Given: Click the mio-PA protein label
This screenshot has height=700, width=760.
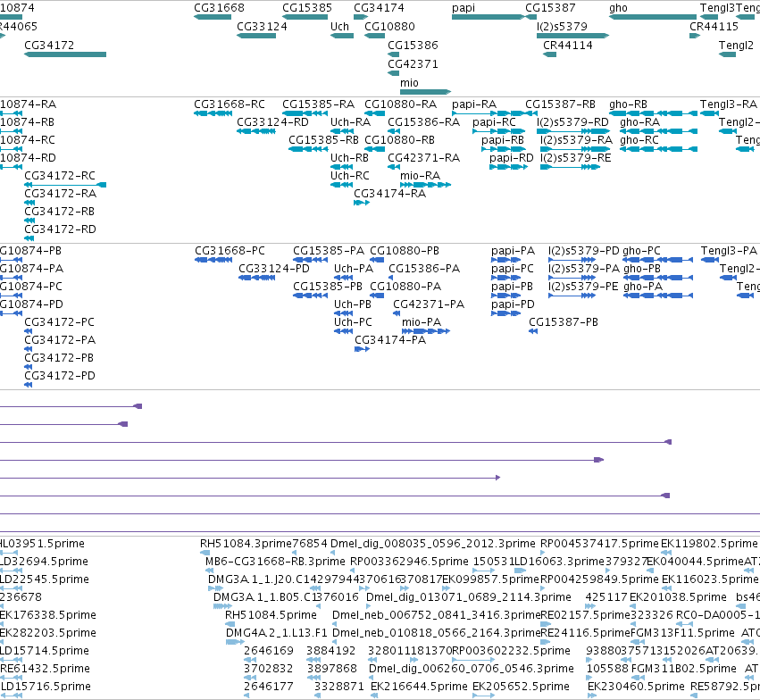Looking at the screenshot, I should click(422, 323).
